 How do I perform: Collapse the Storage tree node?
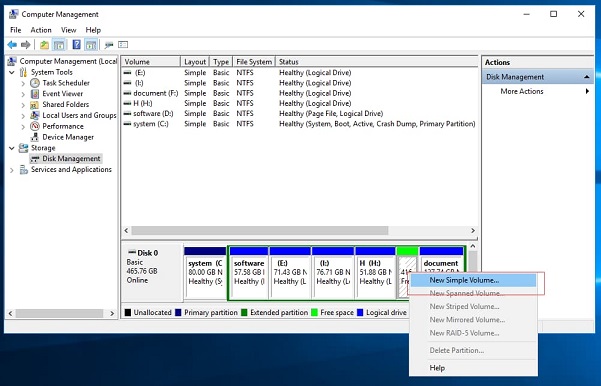(x=12, y=148)
